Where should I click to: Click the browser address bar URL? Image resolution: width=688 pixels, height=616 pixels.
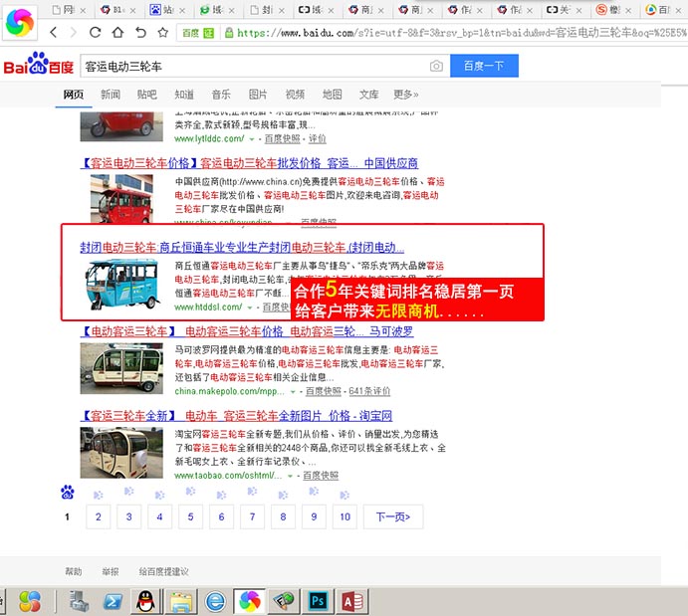461,33
